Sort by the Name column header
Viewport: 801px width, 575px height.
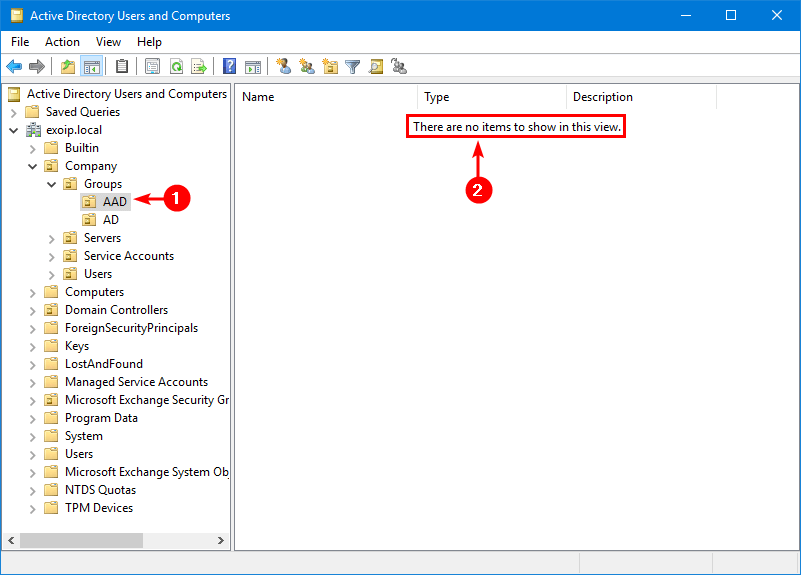click(x=327, y=97)
